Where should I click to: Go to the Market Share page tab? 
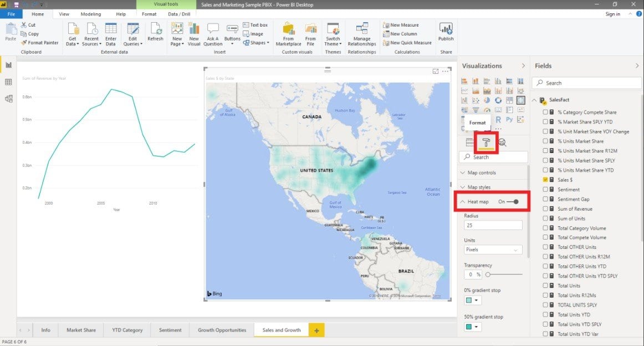point(81,330)
